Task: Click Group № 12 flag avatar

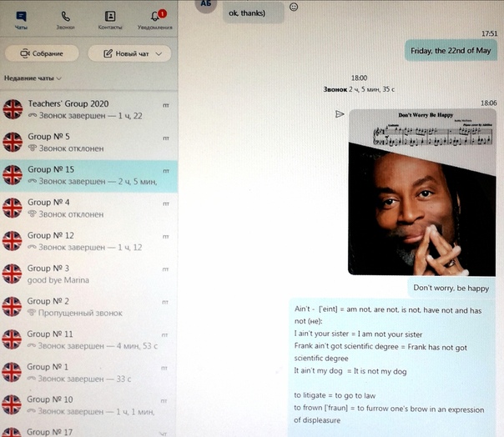Action: coord(13,241)
